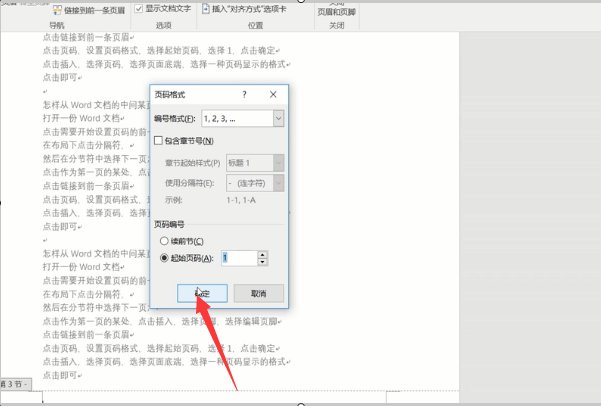The height and width of the screenshot is (406, 601).
Task: Increase the start page number with up arrow
Action: click(263, 255)
